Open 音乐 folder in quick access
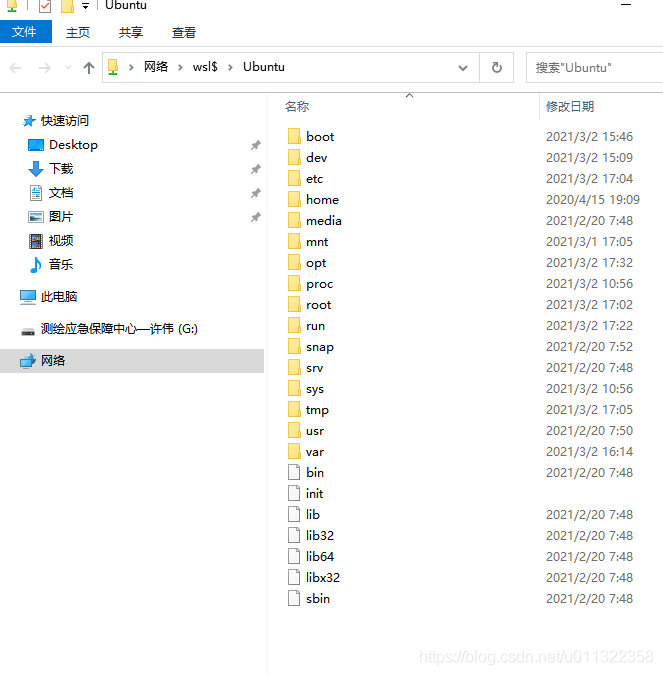The width and height of the screenshot is (663, 675). coord(61,264)
